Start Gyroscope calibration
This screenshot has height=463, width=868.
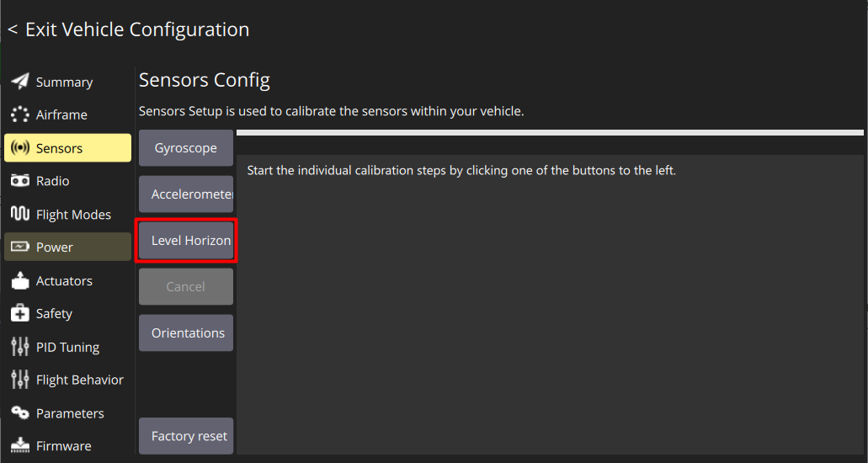point(185,148)
